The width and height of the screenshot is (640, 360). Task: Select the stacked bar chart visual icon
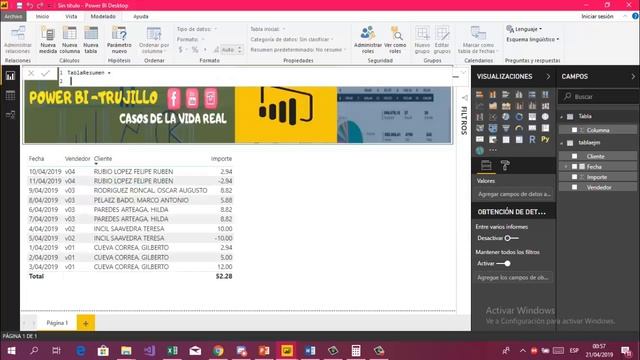480,95
